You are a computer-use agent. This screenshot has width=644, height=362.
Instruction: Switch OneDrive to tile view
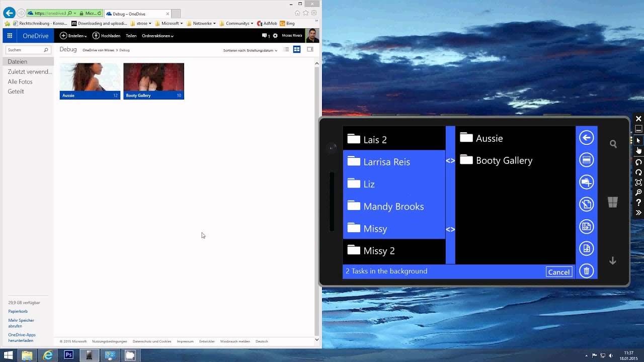point(297,49)
